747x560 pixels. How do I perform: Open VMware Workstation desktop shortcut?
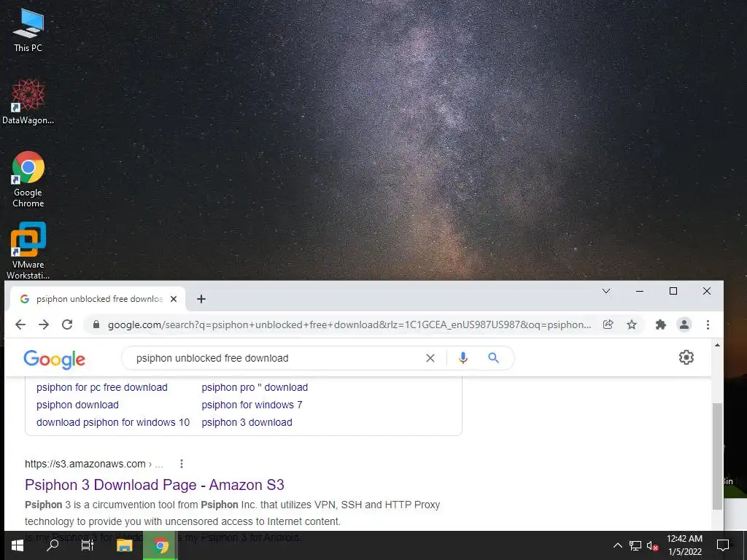[x=28, y=251]
